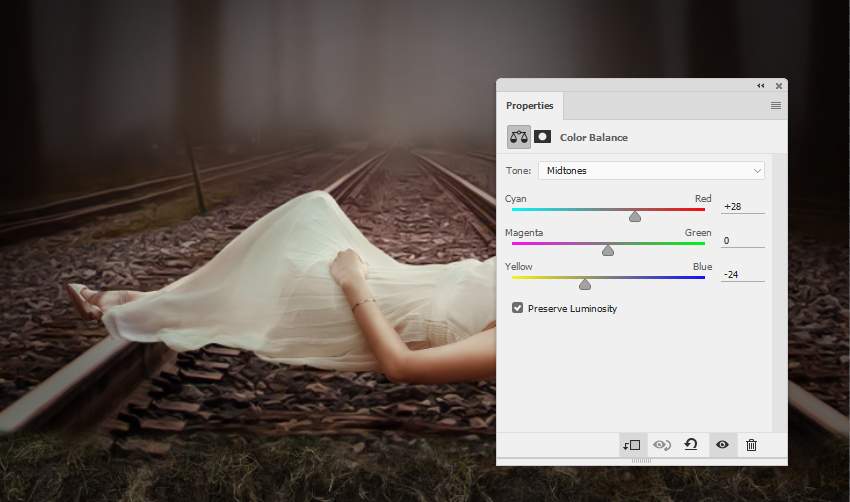Screen dimensions: 850x502
Task: Click the Yellow-Blue value field showing -24
Action: [x=742, y=274]
